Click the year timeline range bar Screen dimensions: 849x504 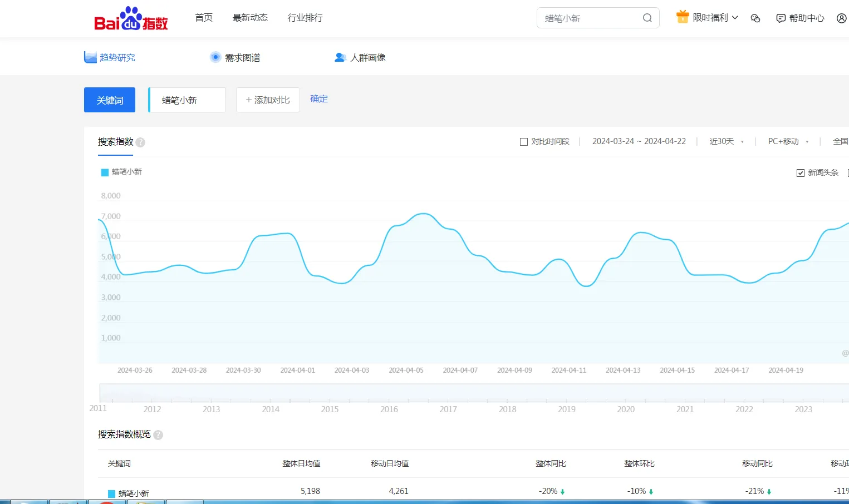point(474,393)
